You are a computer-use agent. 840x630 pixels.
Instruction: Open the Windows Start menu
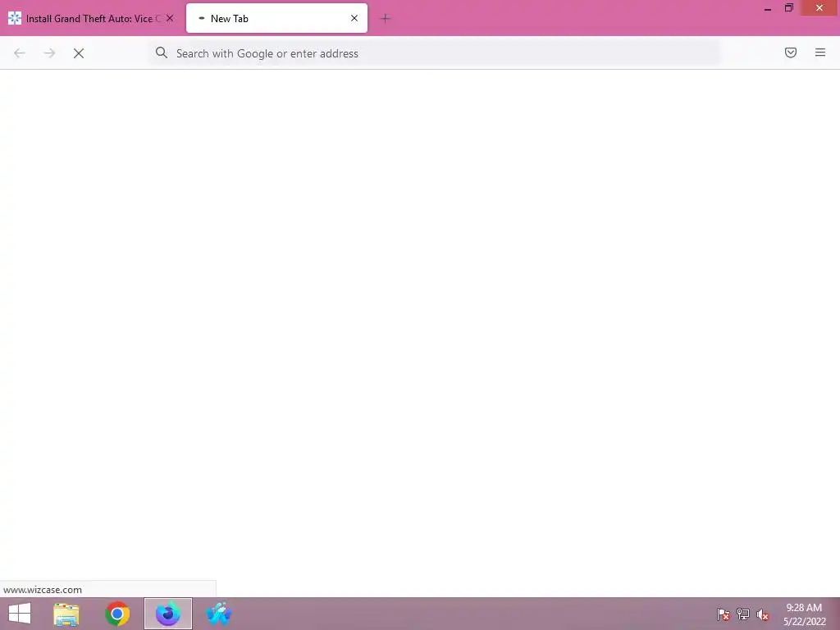[x=20, y=614]
